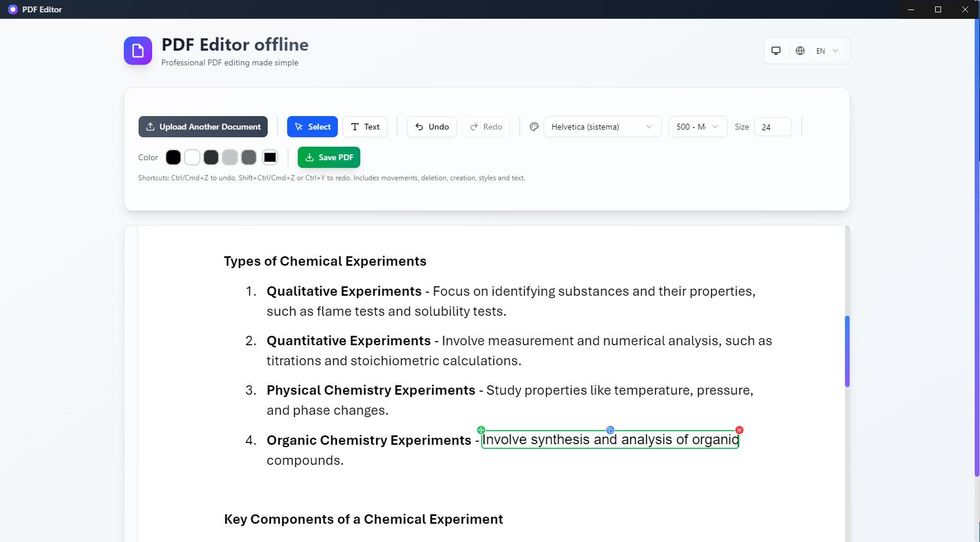Activate the Text tool
980x542 pixels.
tap(365, 127)
